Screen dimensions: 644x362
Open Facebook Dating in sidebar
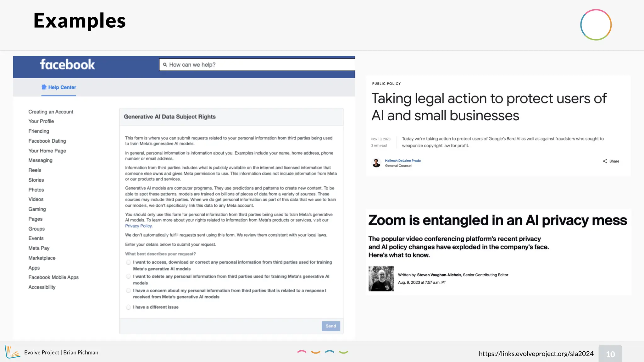pyautogui.click(x=47, y=141)
